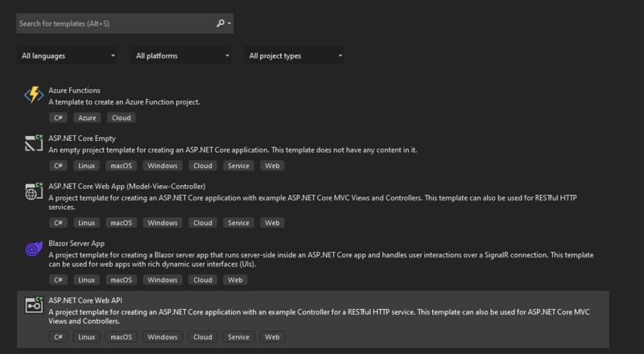Select the ASP.NET Core Web API template title
The width and height of the screenshot is (644, 354).
[x=85, y=300]
